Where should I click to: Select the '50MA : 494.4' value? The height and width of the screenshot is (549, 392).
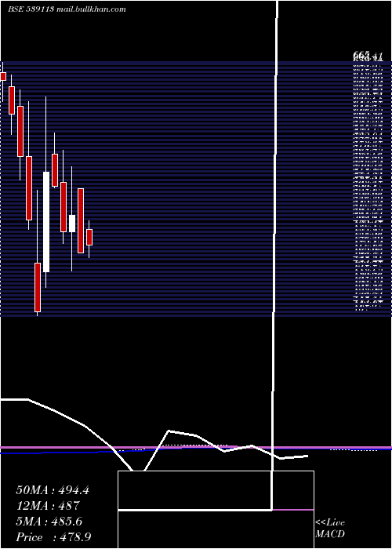tap(53, 490)
